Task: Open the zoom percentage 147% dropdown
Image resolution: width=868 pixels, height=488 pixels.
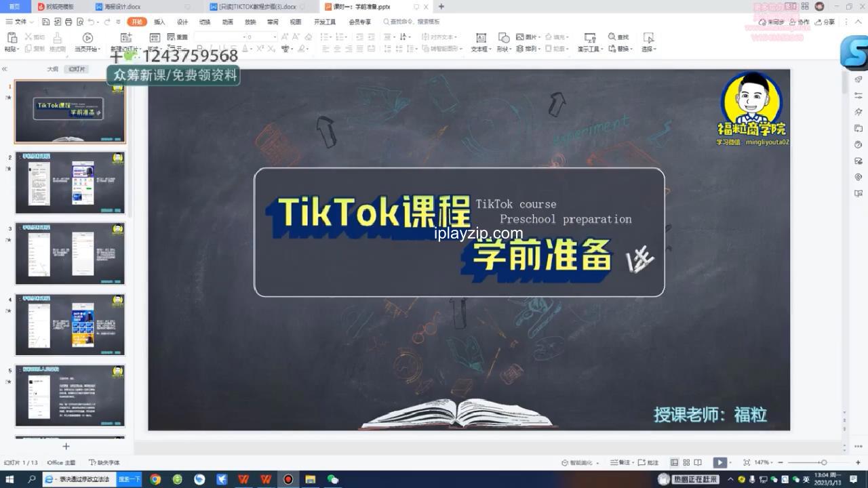Action: (764, 462)
